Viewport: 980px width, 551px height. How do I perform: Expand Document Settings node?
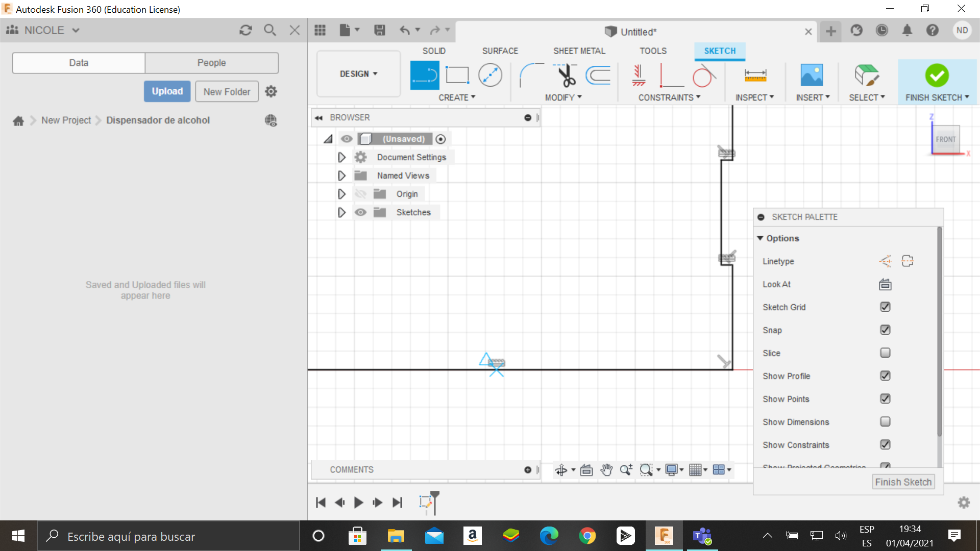tap(341, 157)
